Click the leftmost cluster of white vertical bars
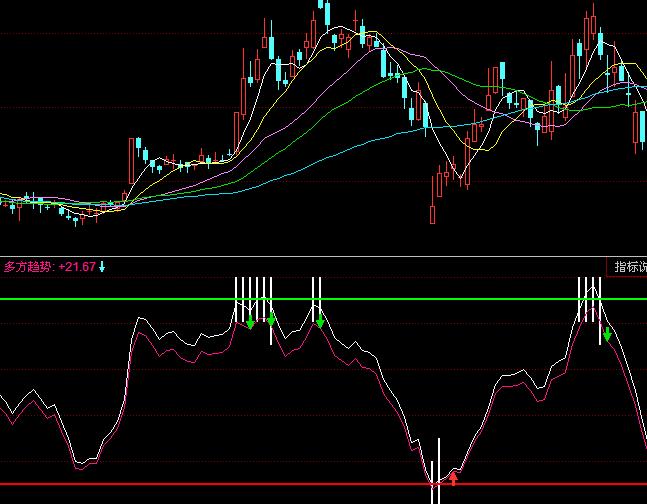The height and width of the screenshot is (504, 647). (x=254, y=298)
